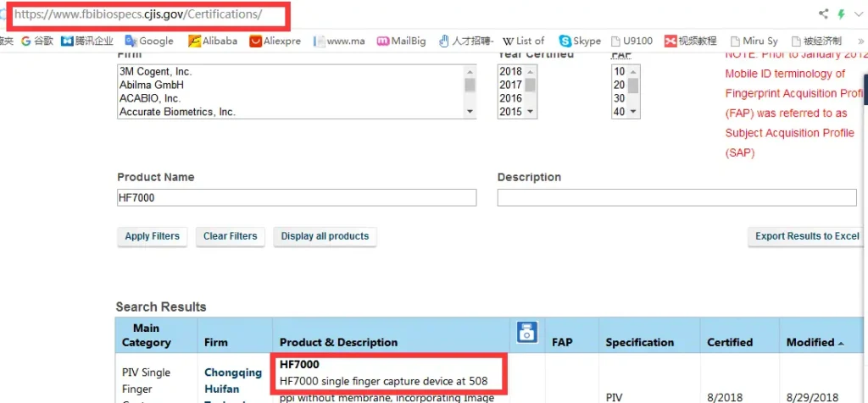Click the share icon in address bar
This screenshot has height=403, width=868.
(823, 14)
